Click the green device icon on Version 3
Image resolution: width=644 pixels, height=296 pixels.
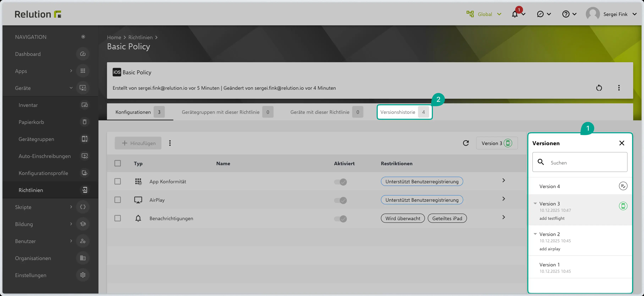(x=623, y=206)
